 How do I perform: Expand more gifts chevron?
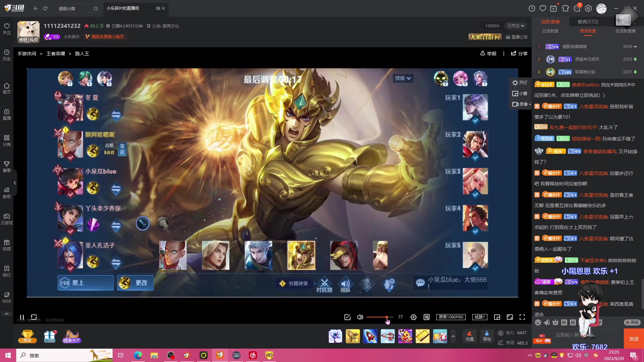click(x=453, y=336)
